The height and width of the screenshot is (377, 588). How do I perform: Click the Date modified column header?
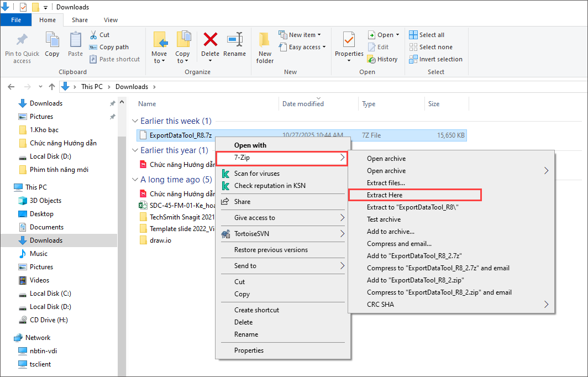pyautogui.click(x=303, y=104)
